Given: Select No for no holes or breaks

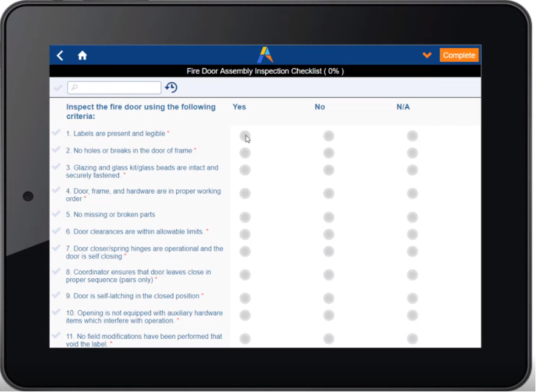Looking at the screenshot, I should click(329, 153).
